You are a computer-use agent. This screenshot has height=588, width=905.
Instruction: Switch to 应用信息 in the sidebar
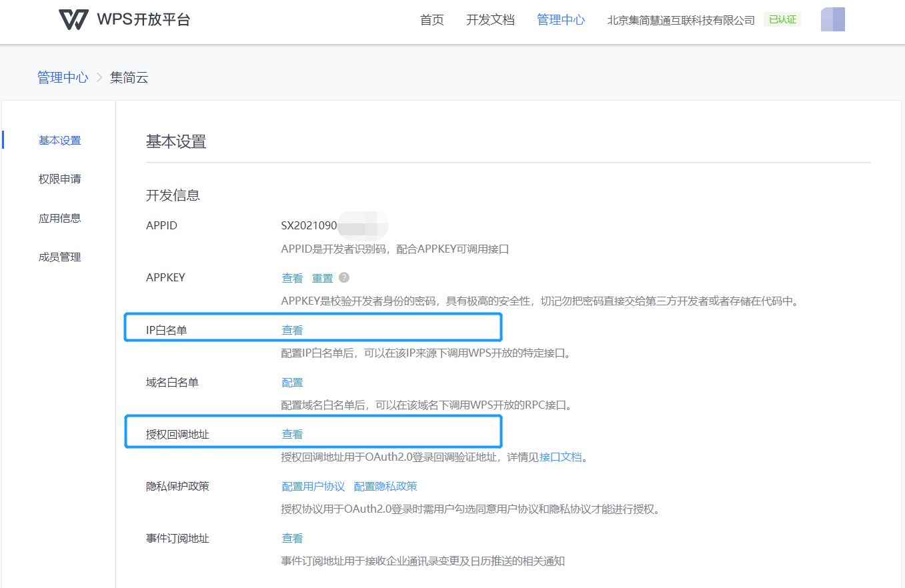click(60, 218)
